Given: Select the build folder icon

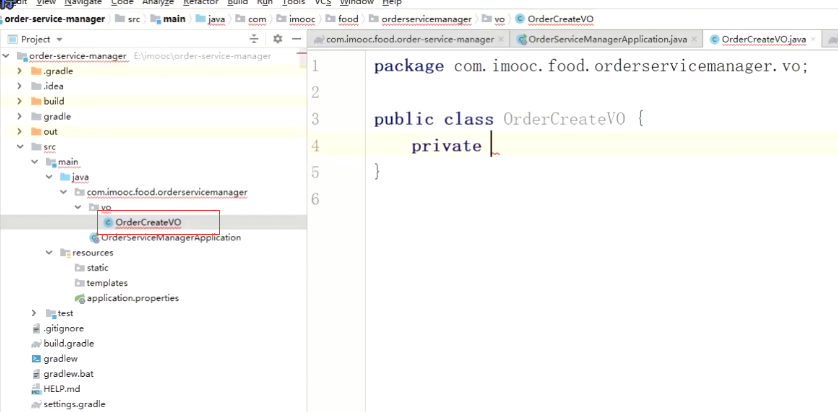Looking at the screenshot, I should pos(36,101).
